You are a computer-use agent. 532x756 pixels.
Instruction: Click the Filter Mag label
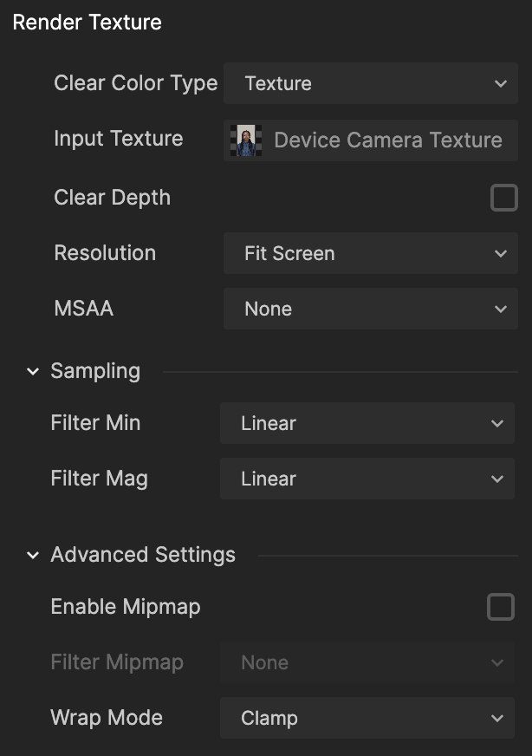click(x=100, y=479)
